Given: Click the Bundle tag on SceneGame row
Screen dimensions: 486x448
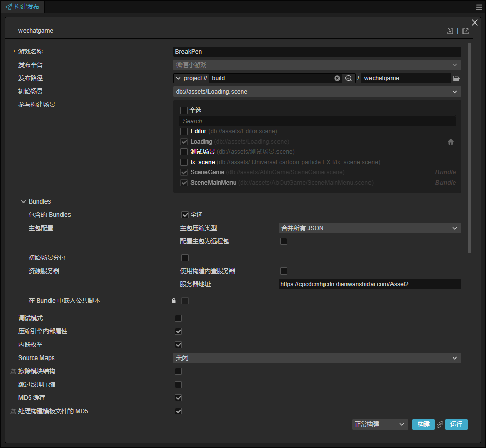Looking at the screenshot, I should pos(446,172).
